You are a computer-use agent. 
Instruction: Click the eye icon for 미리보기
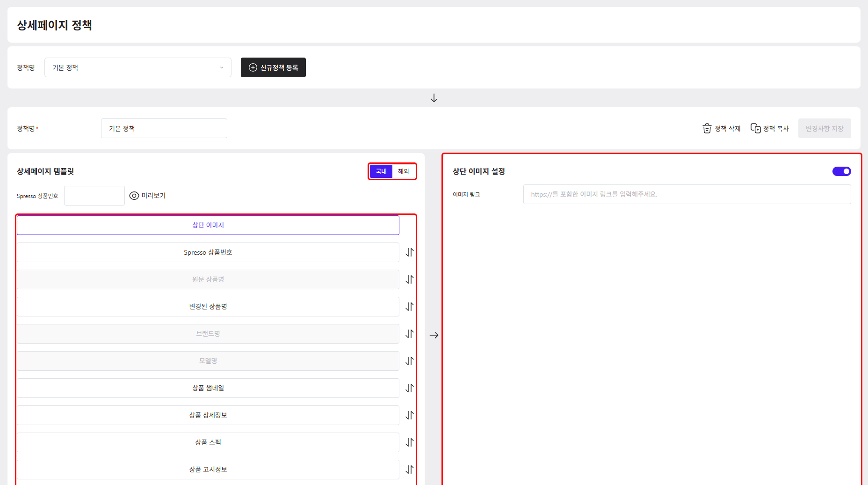coord(134,196)
